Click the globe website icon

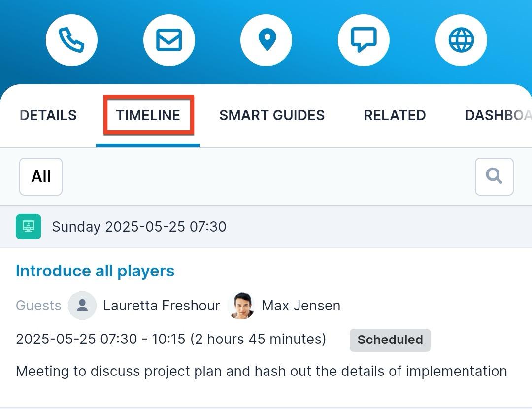461,40
